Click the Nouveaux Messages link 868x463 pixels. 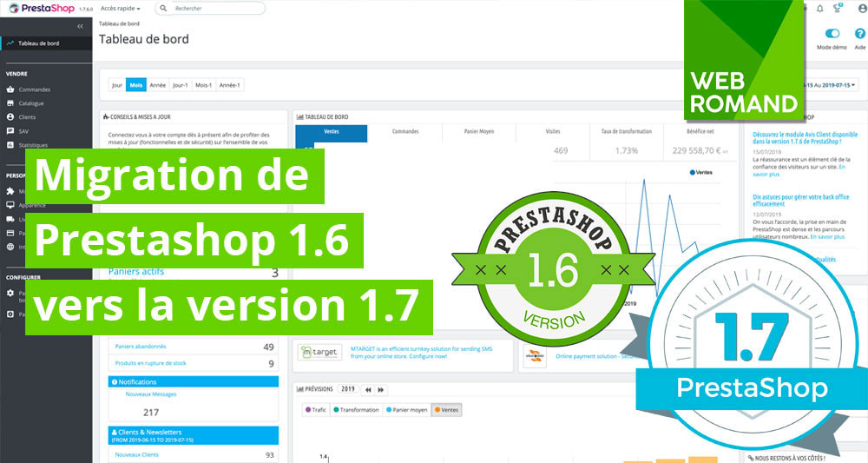pyautogui.click(x=150, y=395)
